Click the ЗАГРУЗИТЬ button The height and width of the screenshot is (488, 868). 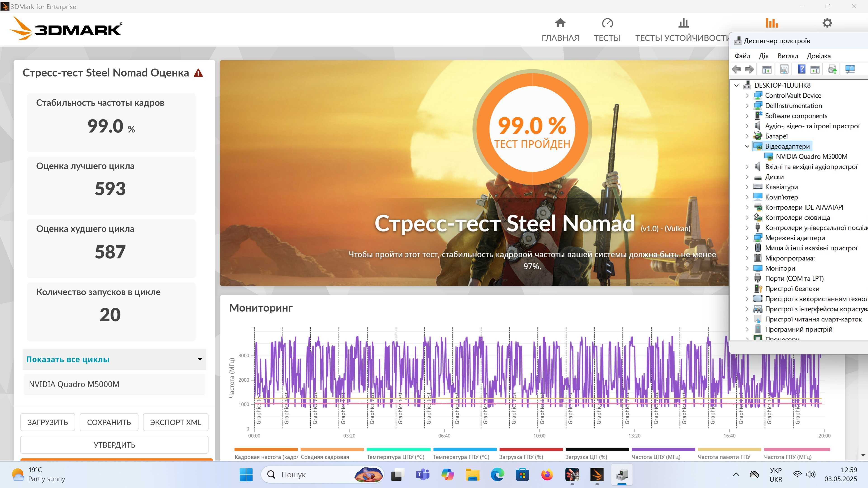pyautogui.click(x=47, y=422)
